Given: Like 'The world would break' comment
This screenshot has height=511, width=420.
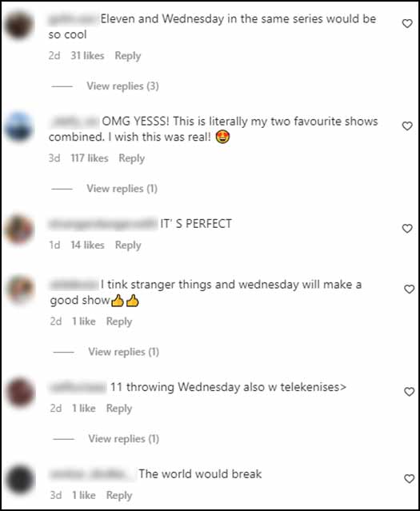Looking at the screenshot, I should click(410, 478).
